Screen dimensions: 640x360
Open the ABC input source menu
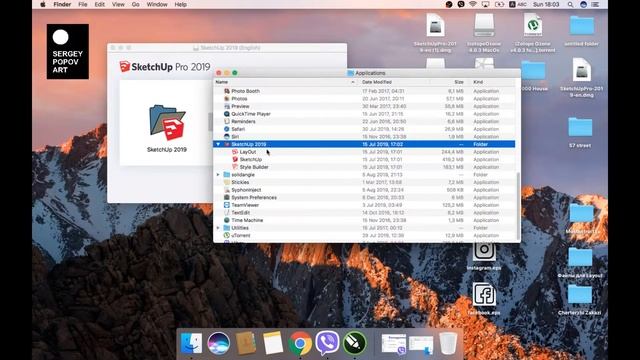pos(517,4)
